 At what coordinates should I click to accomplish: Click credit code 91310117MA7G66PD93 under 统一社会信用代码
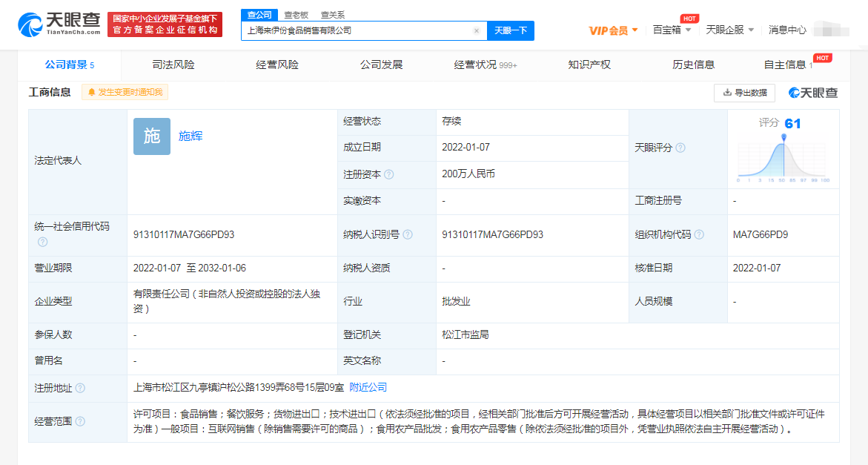[184, 234]
